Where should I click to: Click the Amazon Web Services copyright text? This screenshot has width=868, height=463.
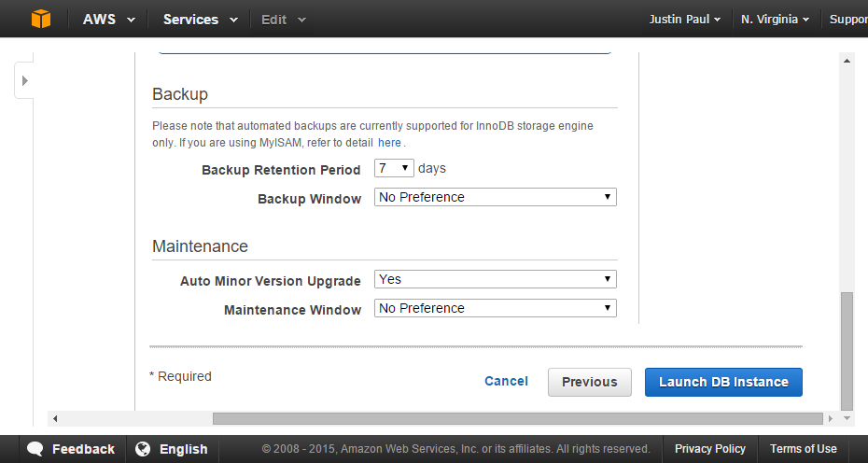pos(456,449)
